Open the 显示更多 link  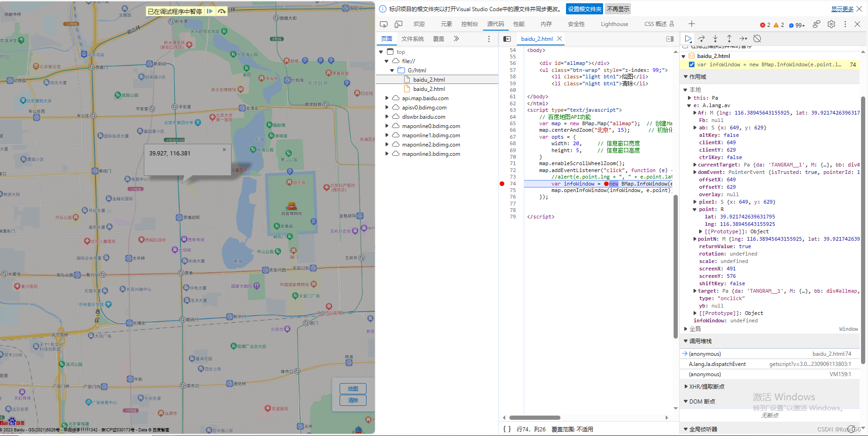tap(842, 9)
